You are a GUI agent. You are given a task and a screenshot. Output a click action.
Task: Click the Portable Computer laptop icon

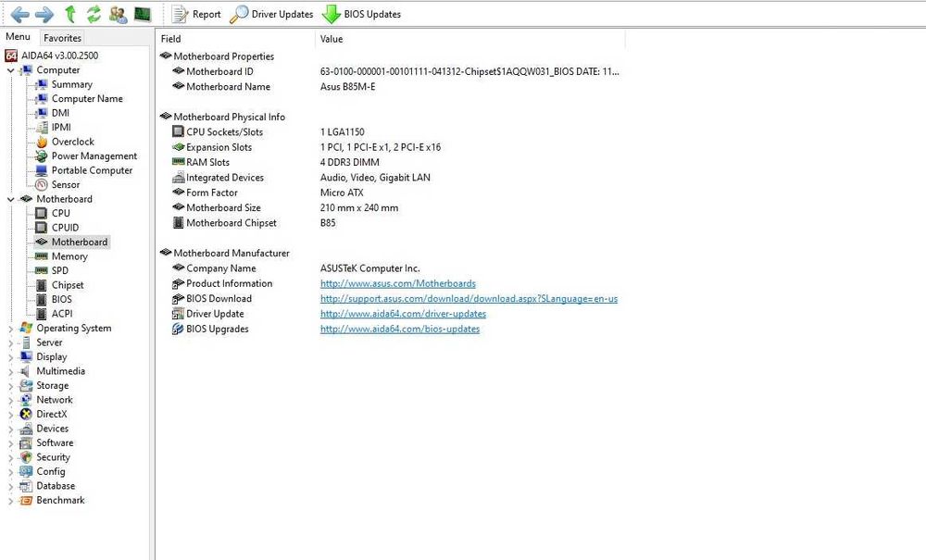[42, 170]
